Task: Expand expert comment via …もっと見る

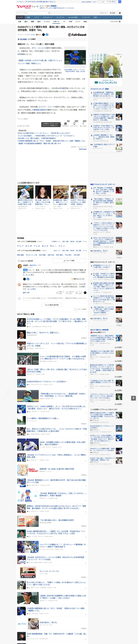Action: (x=30, y=275)
